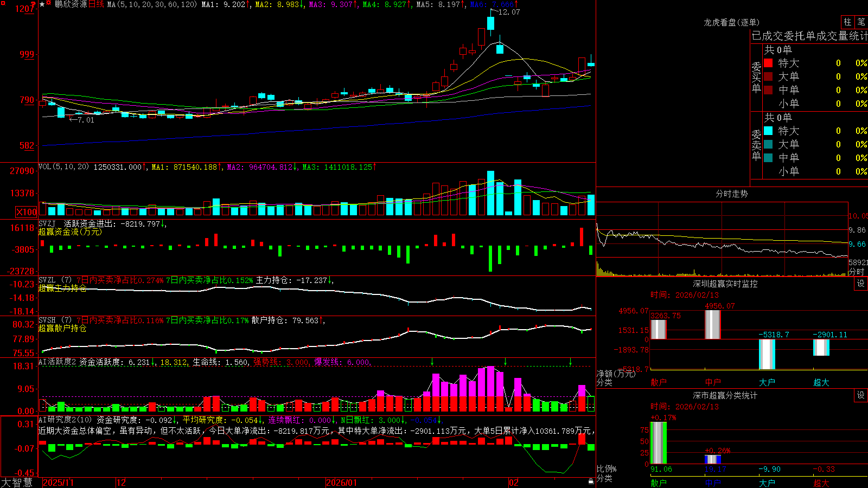Image resolution: width=868 pixels, height=488 pixels.
Task: Click the red question mark icon at top left
Action: 34,4
